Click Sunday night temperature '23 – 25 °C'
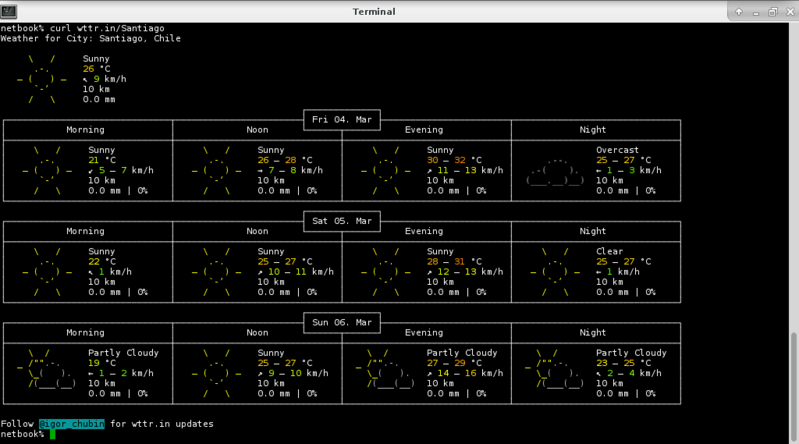Screen dimensions: 799x444 [x=624, y=363]
